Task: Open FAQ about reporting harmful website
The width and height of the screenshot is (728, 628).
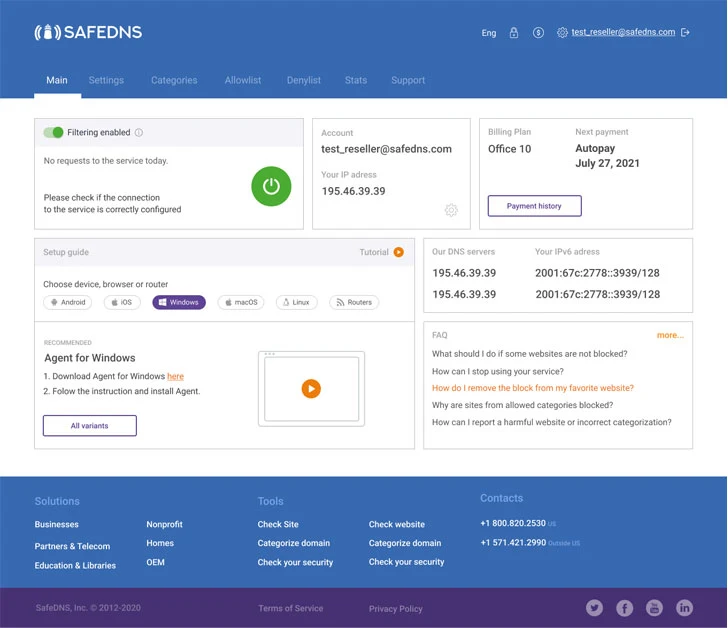Action: pyautogui.click(x=552, y=422)
